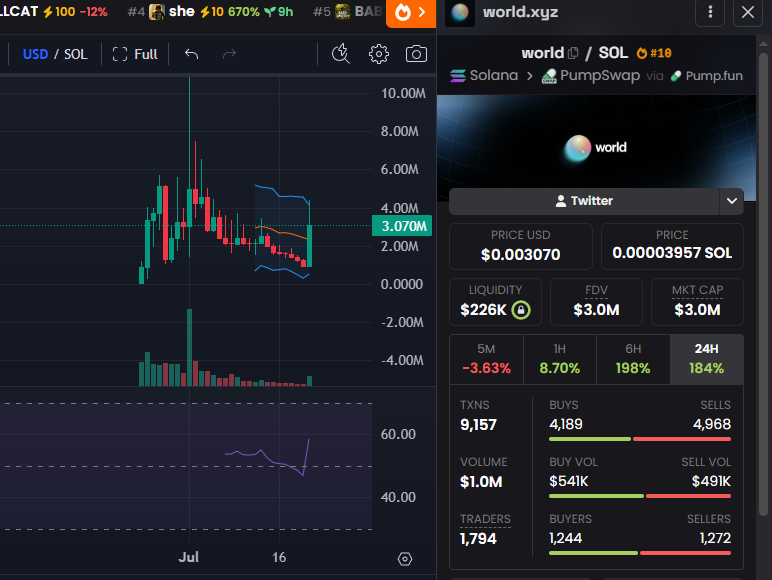Click the PumpSwap DEX link

590,75
